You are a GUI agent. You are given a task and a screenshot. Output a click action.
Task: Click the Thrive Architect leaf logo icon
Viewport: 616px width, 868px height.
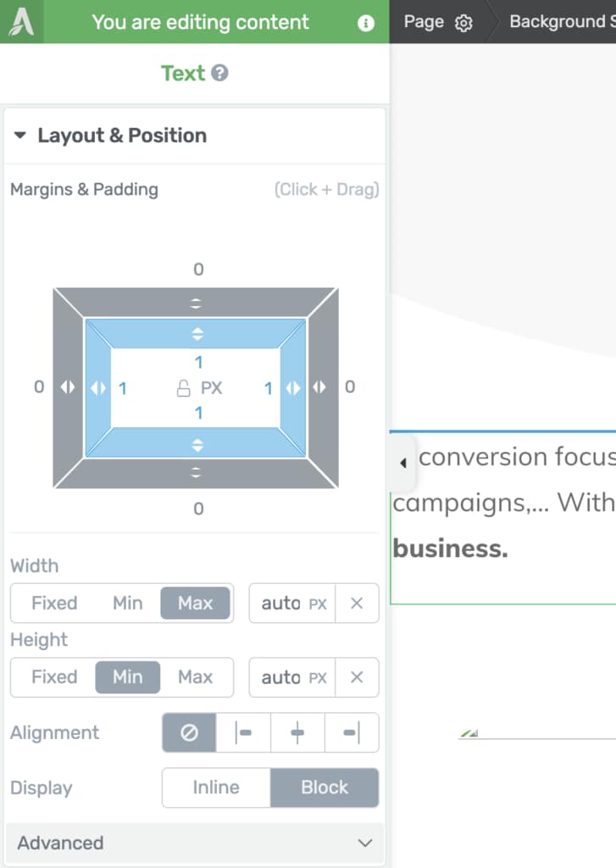tap(21, 22)
